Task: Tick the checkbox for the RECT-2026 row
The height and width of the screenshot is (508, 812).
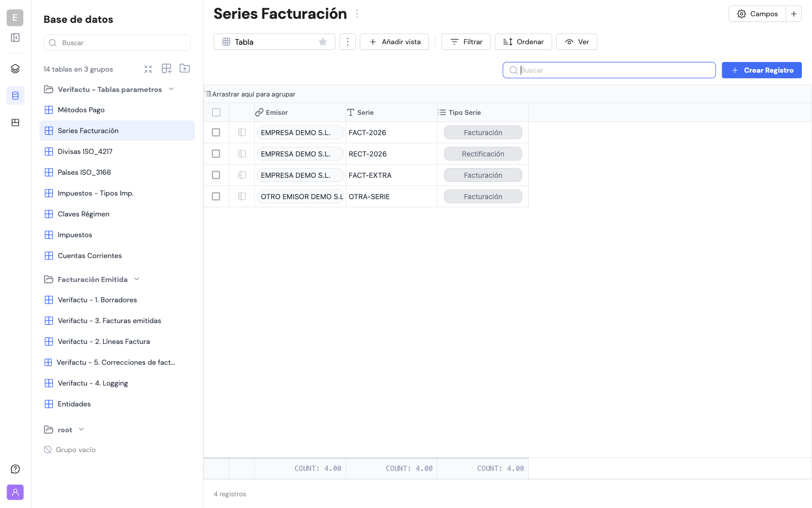Action: pos(216,154)
